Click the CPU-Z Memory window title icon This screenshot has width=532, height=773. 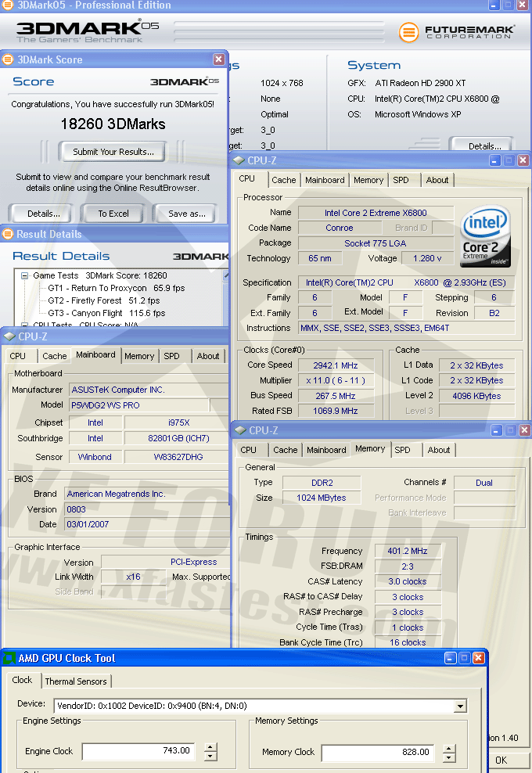click(240, 430)
